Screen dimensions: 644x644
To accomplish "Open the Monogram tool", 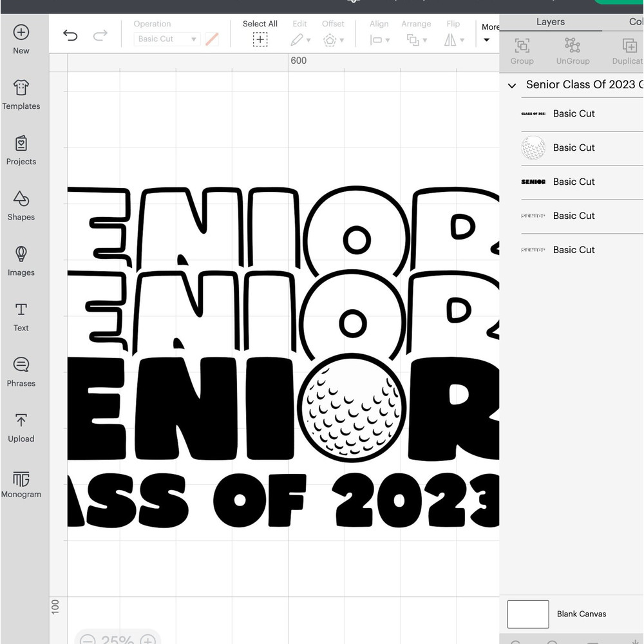I will [x=21, y=479].
